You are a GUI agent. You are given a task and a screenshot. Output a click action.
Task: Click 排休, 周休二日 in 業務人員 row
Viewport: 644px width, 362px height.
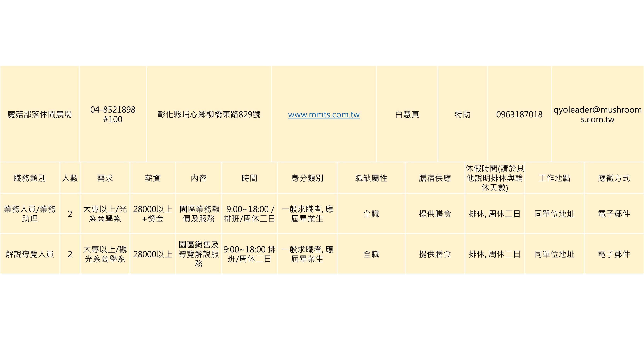point(495,214)
